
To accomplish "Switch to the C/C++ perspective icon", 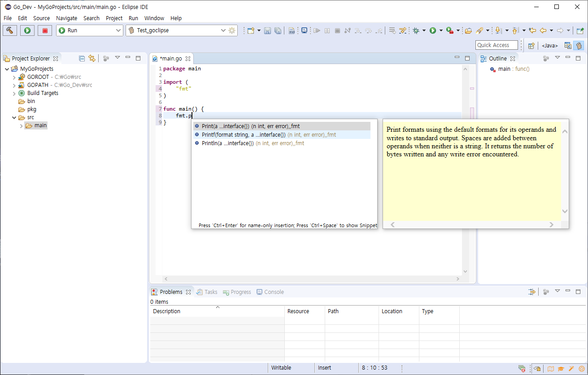I will pos(568,45).
